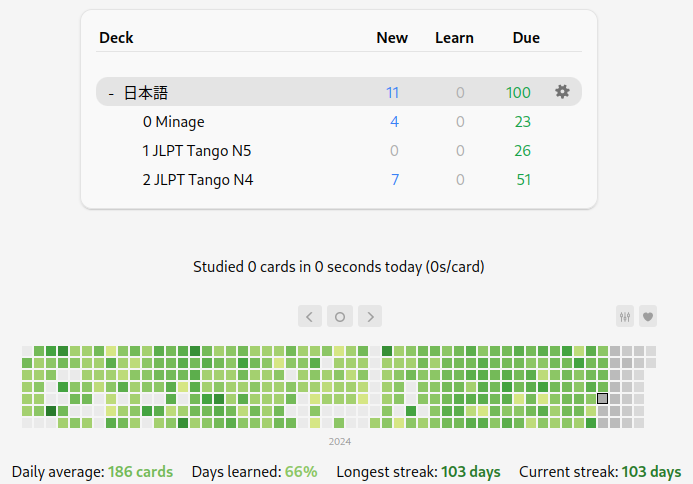Click new count 11 for 日本語

pyautogui.click(x=392, y=92)
